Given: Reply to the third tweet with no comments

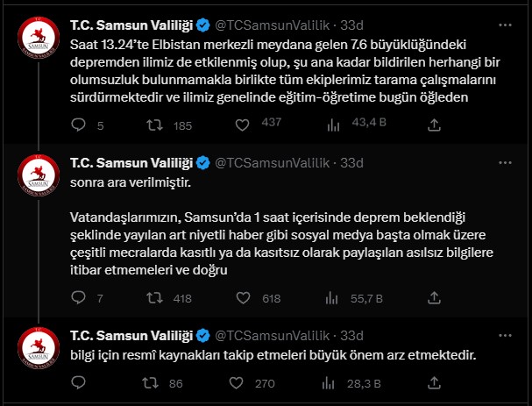Looking at the screenshot, I should click(x=78, y=382).
